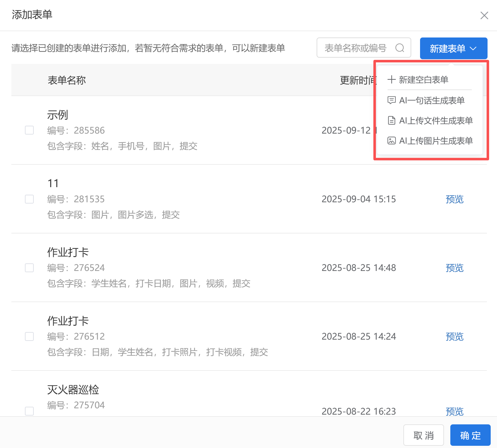
Task: Focus the 表单名称或编号 search field
Action: (x=356, y=48)
